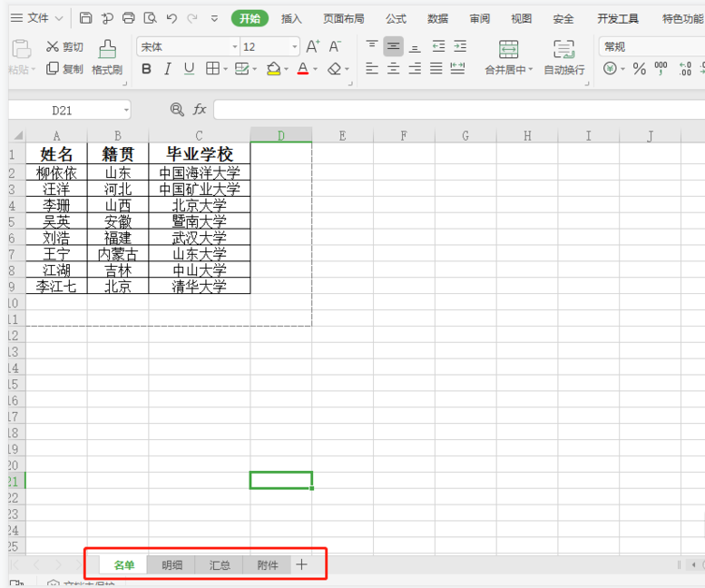This screenshot has width=705, height=588.
Task: Click the Currency format icon
Action: (x=610, y=68)
